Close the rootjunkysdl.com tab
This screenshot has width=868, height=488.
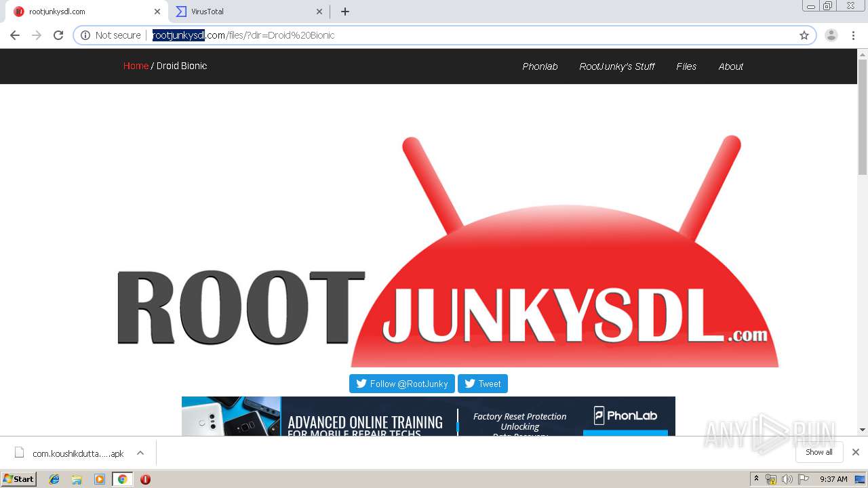(x=157, y=12)
